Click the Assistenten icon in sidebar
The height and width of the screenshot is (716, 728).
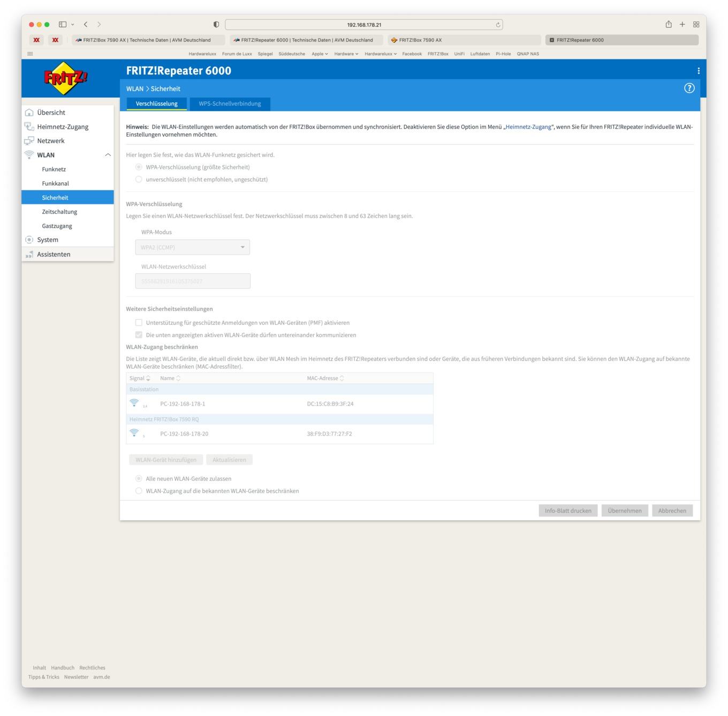pos(29,254)
